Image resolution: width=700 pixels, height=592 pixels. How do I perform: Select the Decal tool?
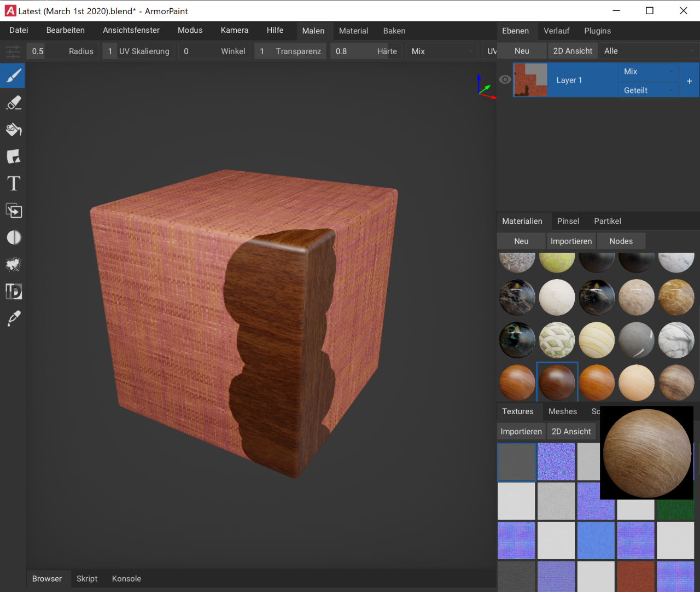point(14,156)
